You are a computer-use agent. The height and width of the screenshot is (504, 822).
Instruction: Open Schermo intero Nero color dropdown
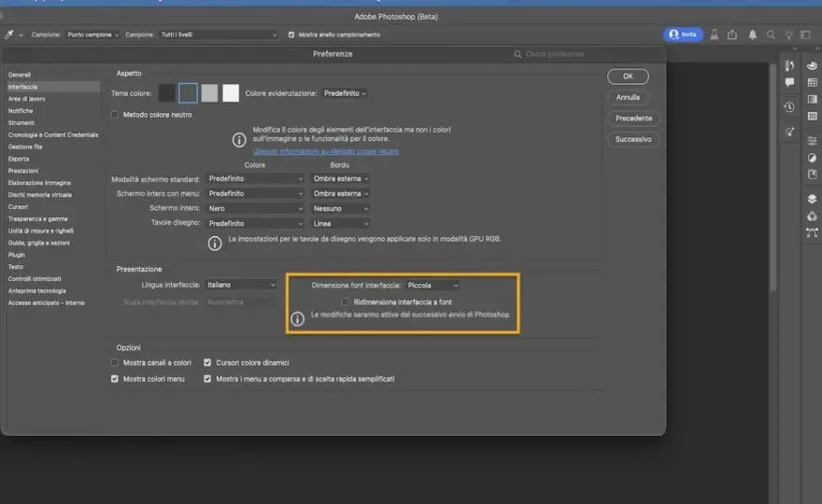255,208
